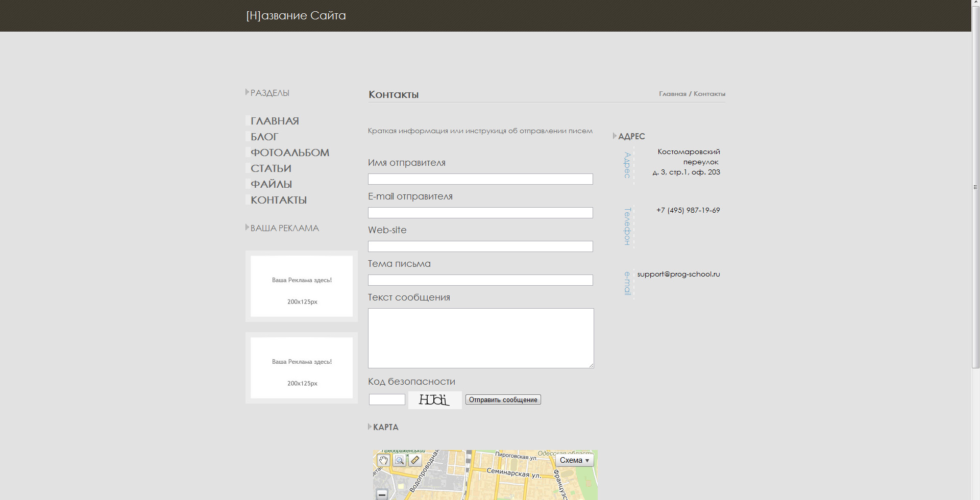Pick the ruler distance tool on map
The width and height of the screenshot is (980, 500).
click(x=415, y=461)
